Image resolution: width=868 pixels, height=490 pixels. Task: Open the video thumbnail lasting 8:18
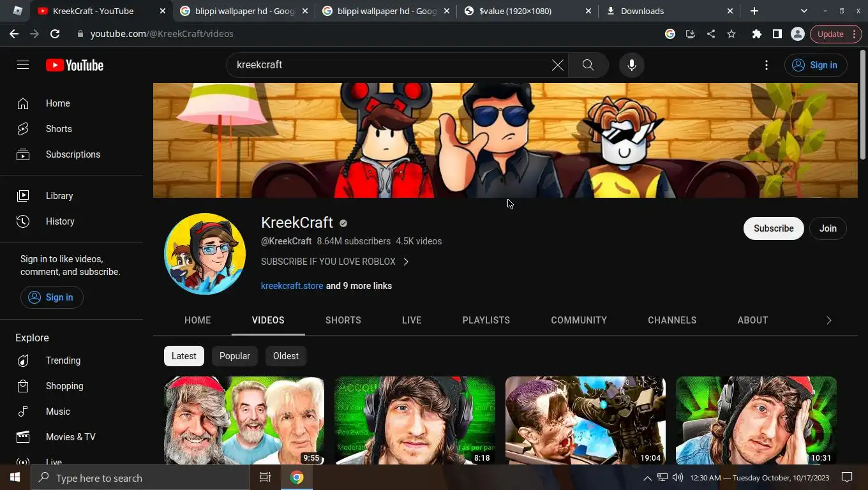click(x=415, y=420)
